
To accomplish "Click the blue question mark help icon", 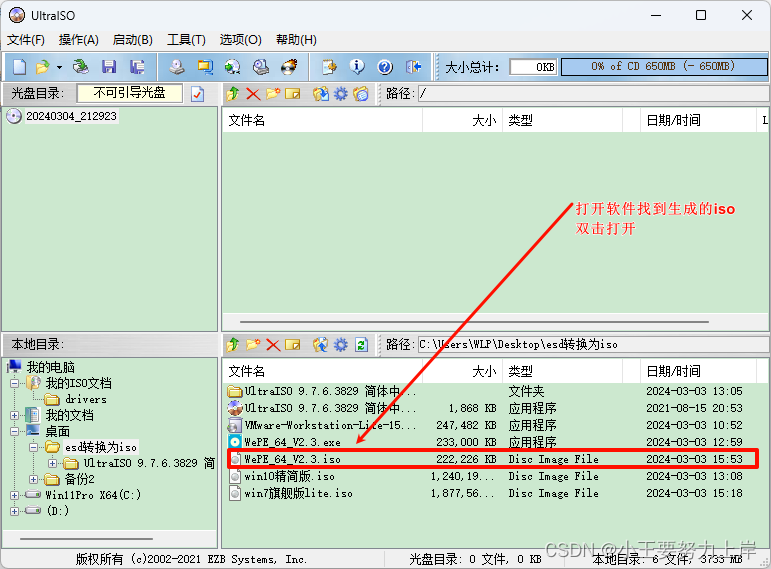I will (x=385, y=66).
